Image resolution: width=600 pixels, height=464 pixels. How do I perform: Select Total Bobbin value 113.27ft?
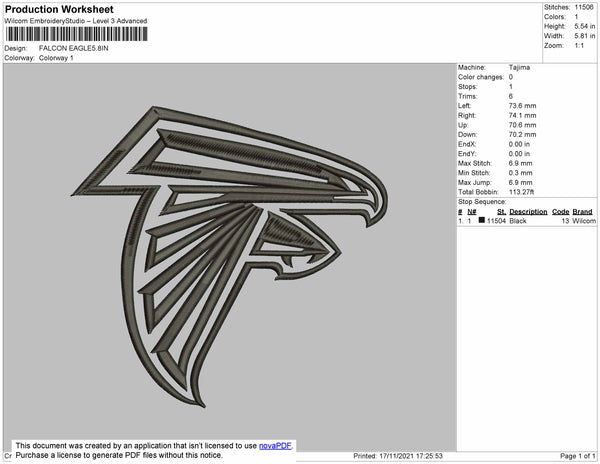click(x=521, y=192)
